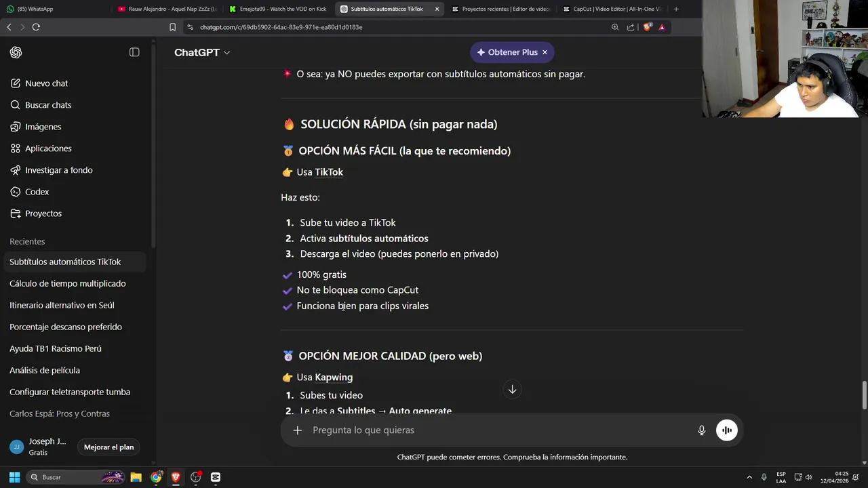Screen dimensions: 868x488
Task: Dismiss the Obtener Plus banner
Action: (545, 52)
